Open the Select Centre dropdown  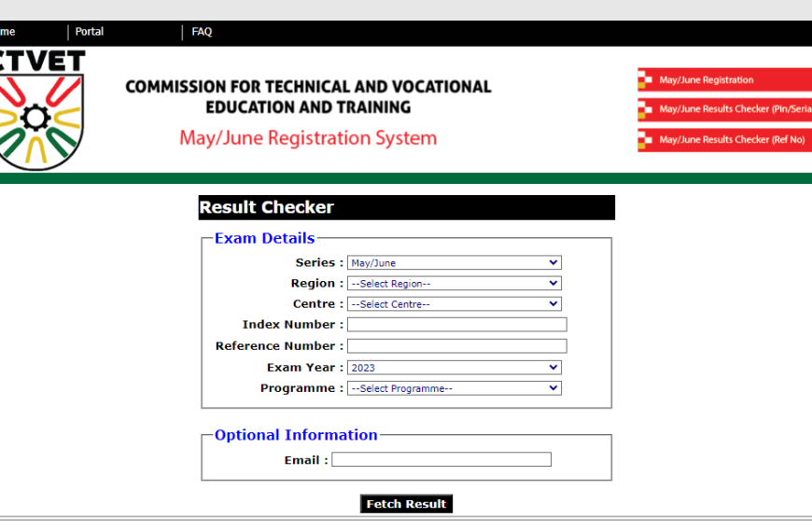click(x=455, y=304)
